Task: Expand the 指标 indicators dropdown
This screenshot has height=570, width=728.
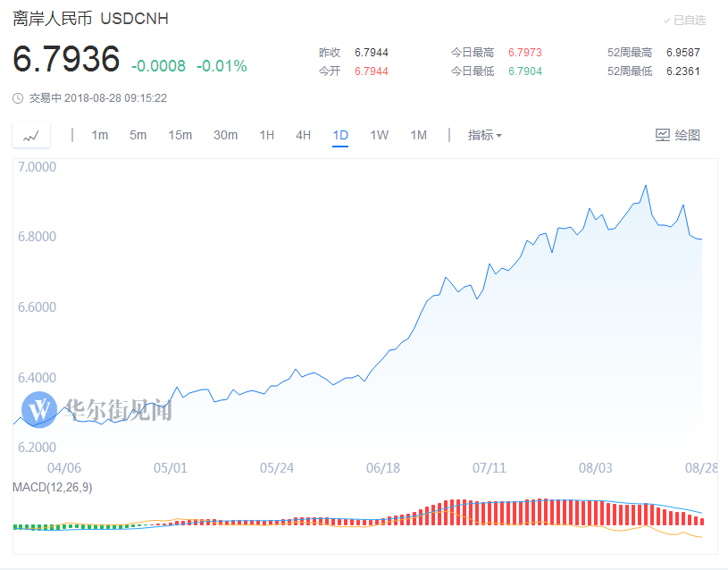Action: pos(484,135)
